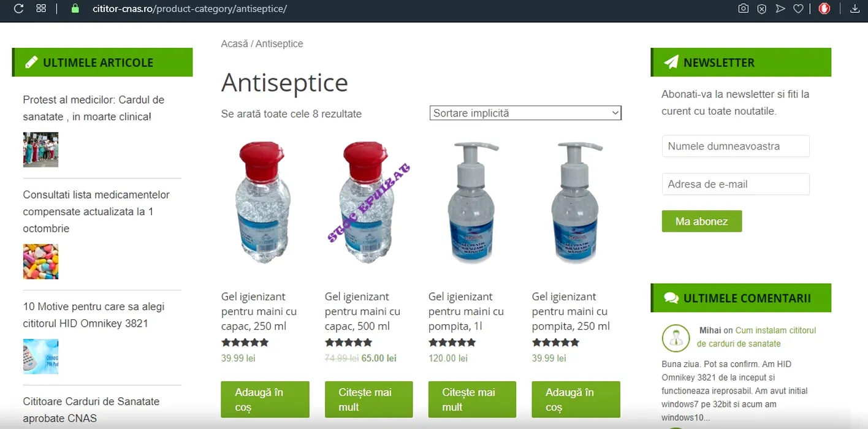Click the green padlock security icon
Image resolution: width=868 pixels, height=429 pixels.
(x=75, y=9)
